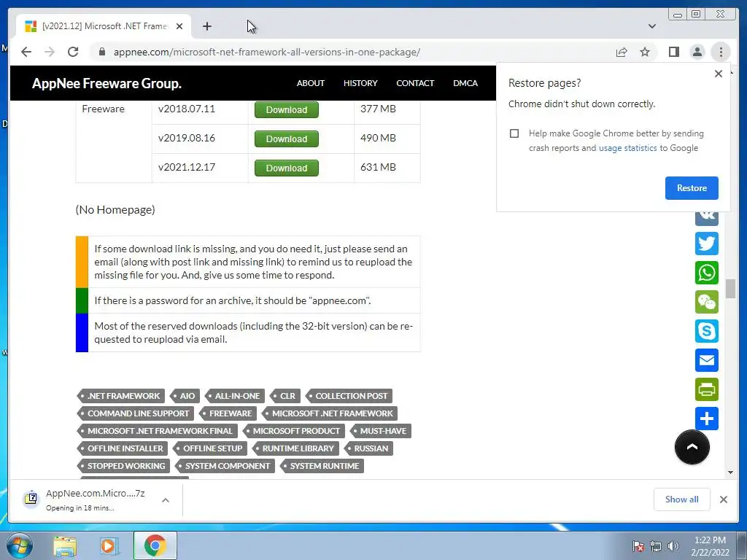747x560 pixels.
Task: Open the tab search dropdown arrow
Action: (x=651, y=26)
